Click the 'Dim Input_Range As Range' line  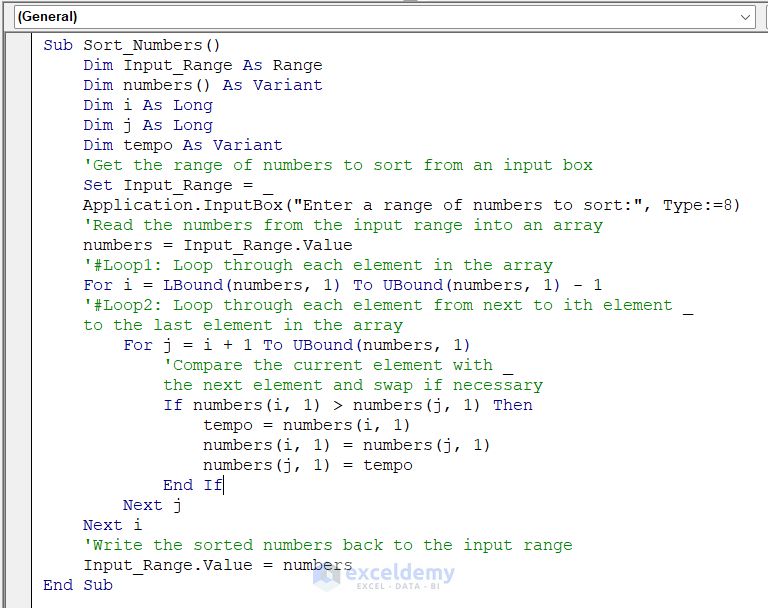coord(203,65)
